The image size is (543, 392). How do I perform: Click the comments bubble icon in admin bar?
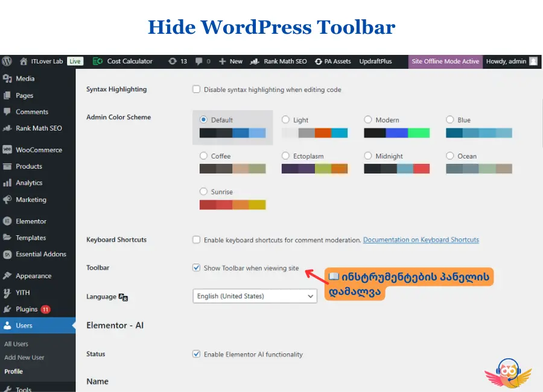[x=199, y=61]
